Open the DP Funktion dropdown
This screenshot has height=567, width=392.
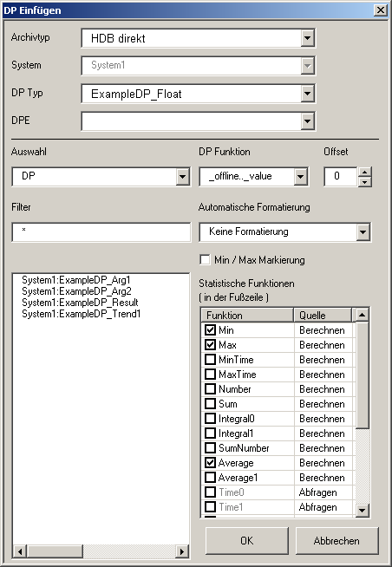(x=301, y=177)
